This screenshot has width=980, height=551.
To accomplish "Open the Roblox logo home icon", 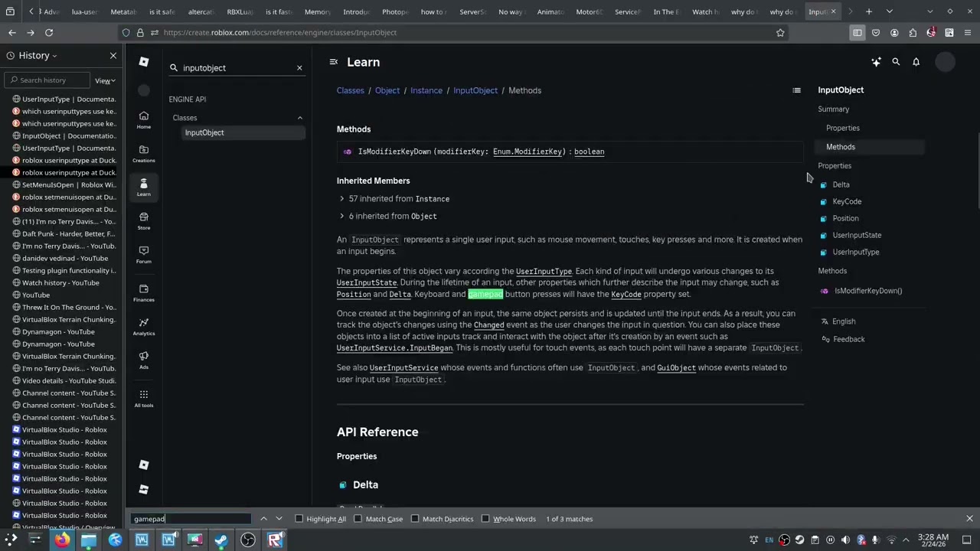I will tap(144, 62).
